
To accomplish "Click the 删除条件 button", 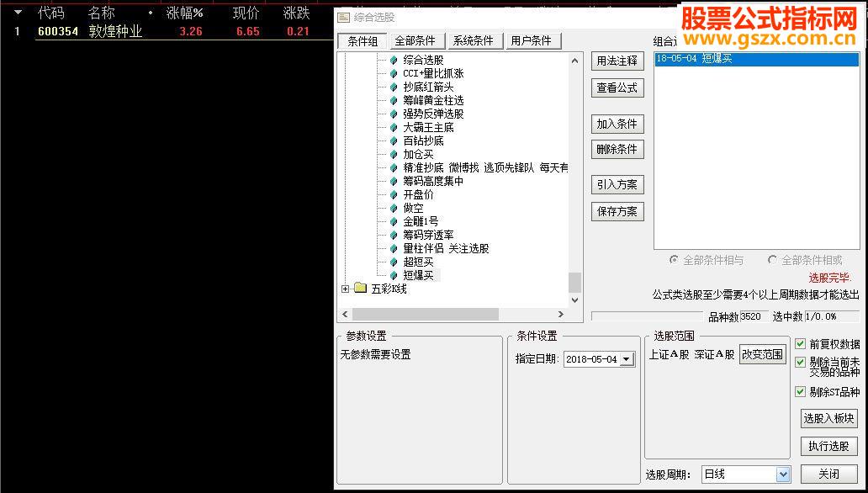I will 617,150.
